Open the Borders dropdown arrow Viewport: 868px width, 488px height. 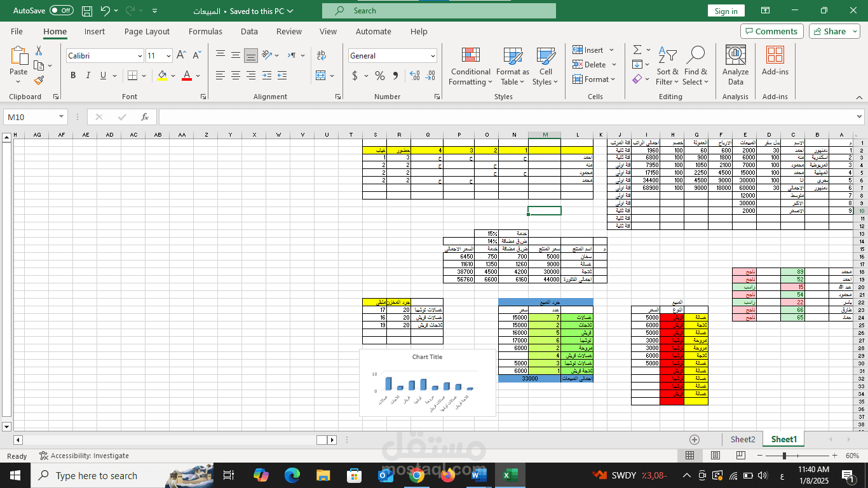[144, 76]
